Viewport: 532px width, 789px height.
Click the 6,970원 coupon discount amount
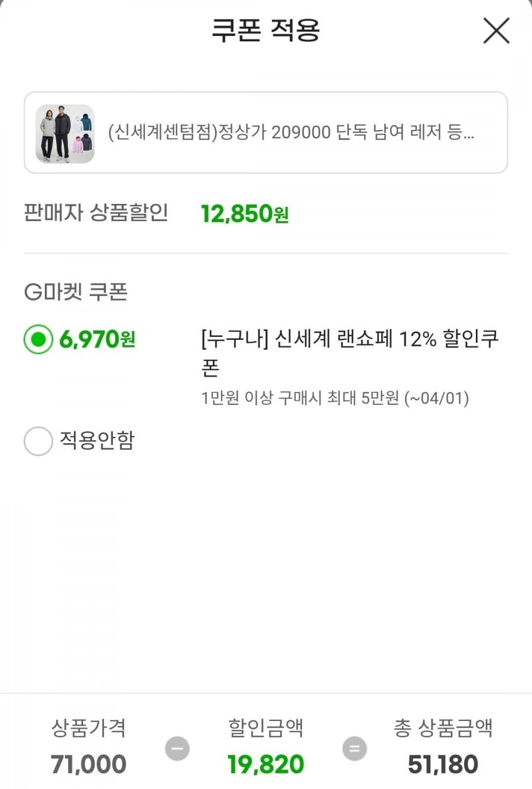click(98, 339)
